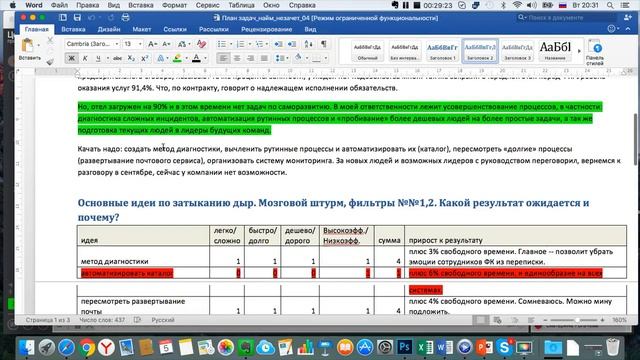Click the Bulleted list icon
This screenshot has height=360, width=640.
(x=222, y=44)
